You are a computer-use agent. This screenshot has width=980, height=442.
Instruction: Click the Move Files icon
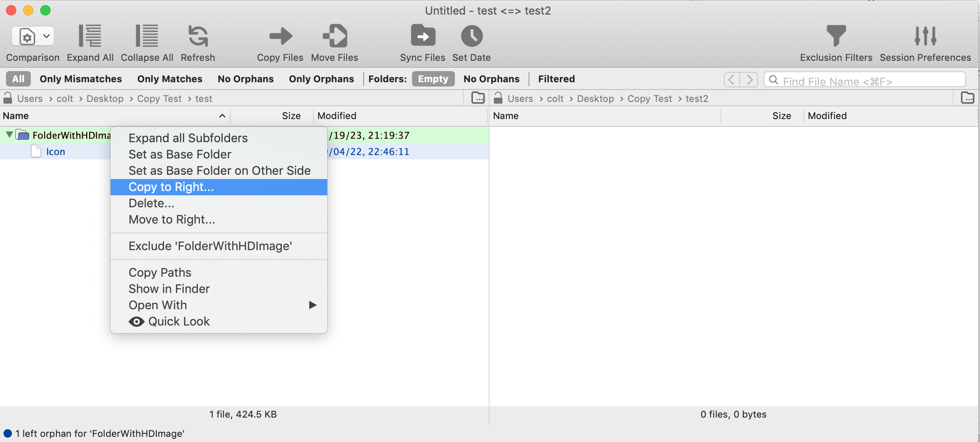pyautogui.click(x=335, y=36)
